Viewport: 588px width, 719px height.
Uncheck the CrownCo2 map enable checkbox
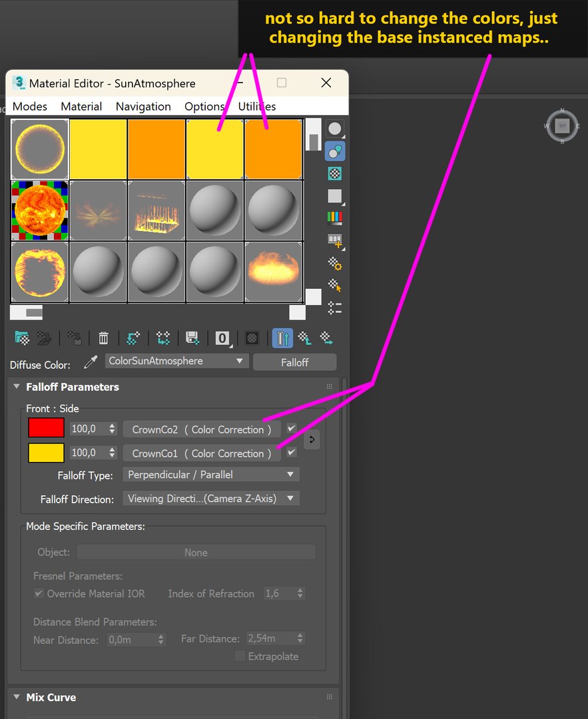[292, 428]
